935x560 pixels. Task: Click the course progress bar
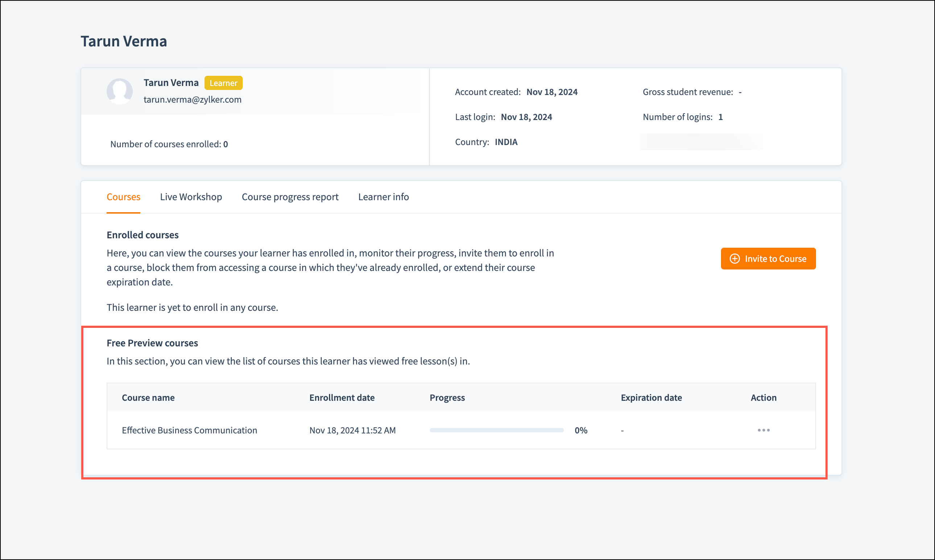[496, 430]
